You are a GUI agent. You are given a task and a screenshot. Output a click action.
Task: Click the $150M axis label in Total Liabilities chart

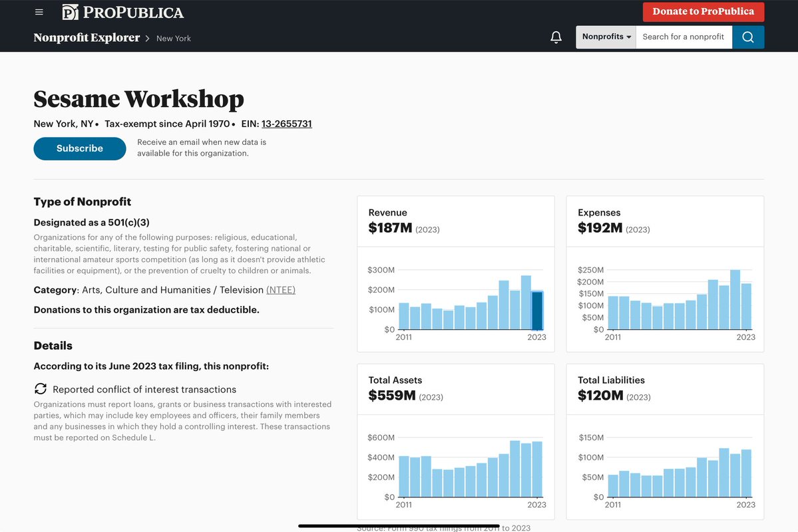(x=591, y=438)
